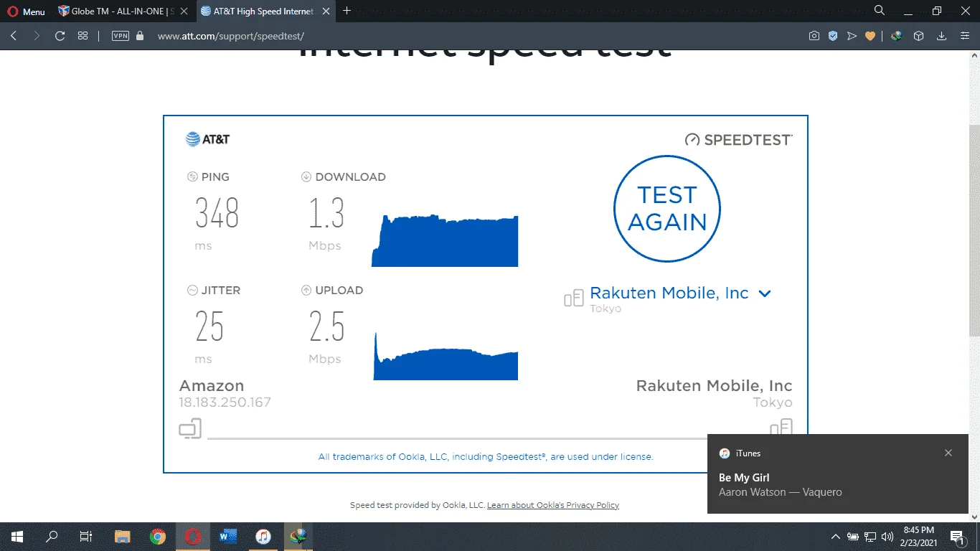Screen dimensions: 980x551
Task: Click the PING value 348
Action: tap(217, 213)
